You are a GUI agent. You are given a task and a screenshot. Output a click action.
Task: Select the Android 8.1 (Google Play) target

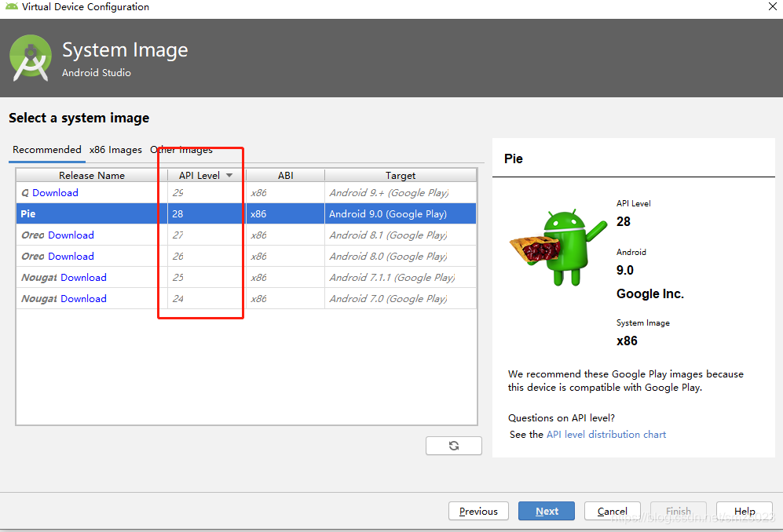401,235
